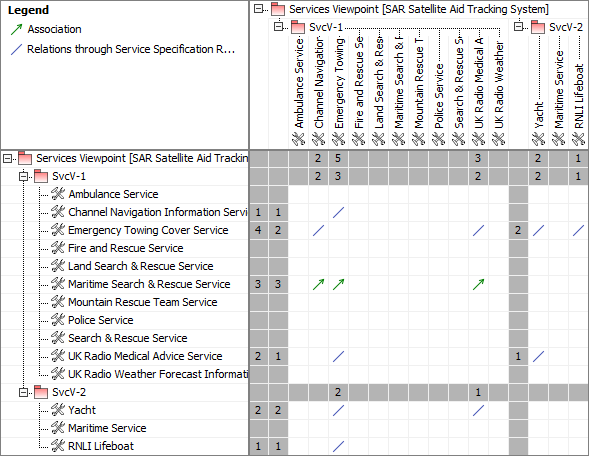589x456 pixels.
Task: Click the Services Viewpoint folder icon in row tree
Action: tap(25, 158)
